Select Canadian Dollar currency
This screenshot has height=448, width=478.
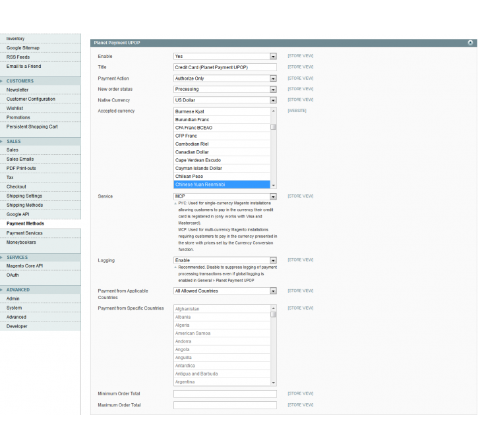pyautogui.click(x=222, y=152)
